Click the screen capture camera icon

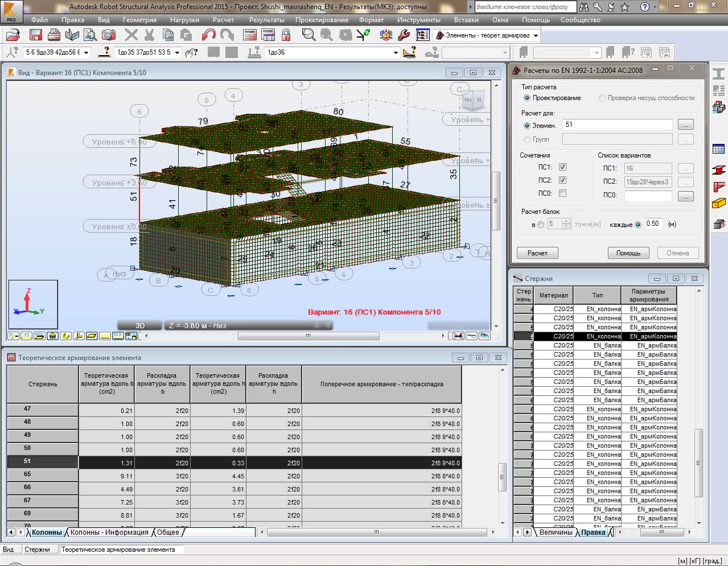point(109,34)
